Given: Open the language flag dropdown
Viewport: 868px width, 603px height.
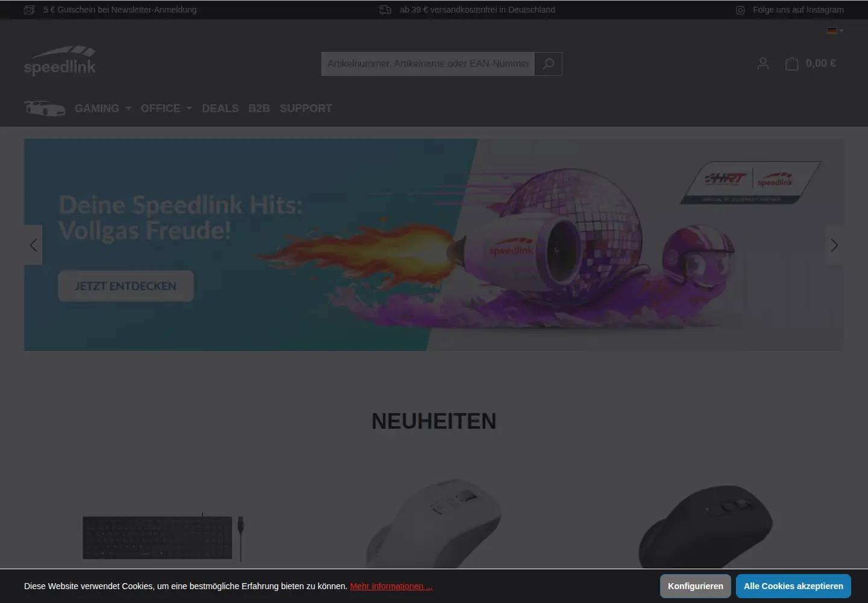Looking at the screenshot, I should (835, 31).
